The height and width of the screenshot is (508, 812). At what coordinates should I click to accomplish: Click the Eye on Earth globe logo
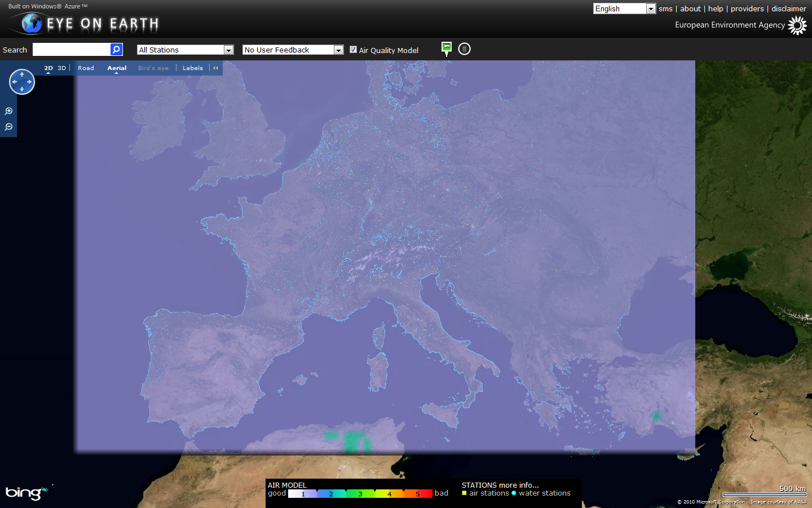pyautogui.click(x=32, y=23)
